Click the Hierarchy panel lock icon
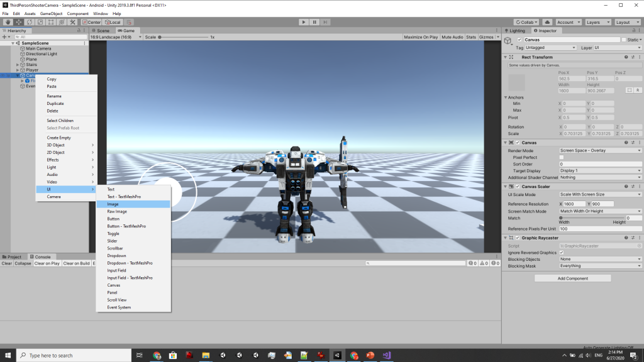 coord(79,30)
